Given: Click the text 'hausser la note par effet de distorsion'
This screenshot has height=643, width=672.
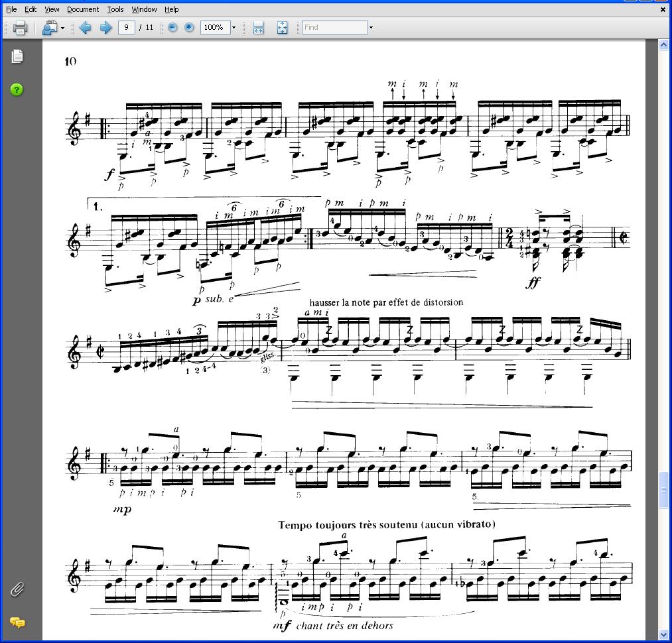Looking at the screenshot, I should click(386, 302).
